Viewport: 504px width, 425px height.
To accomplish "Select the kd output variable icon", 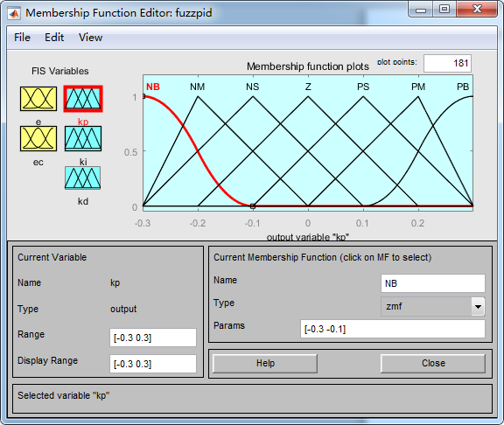I will [82, 178].
